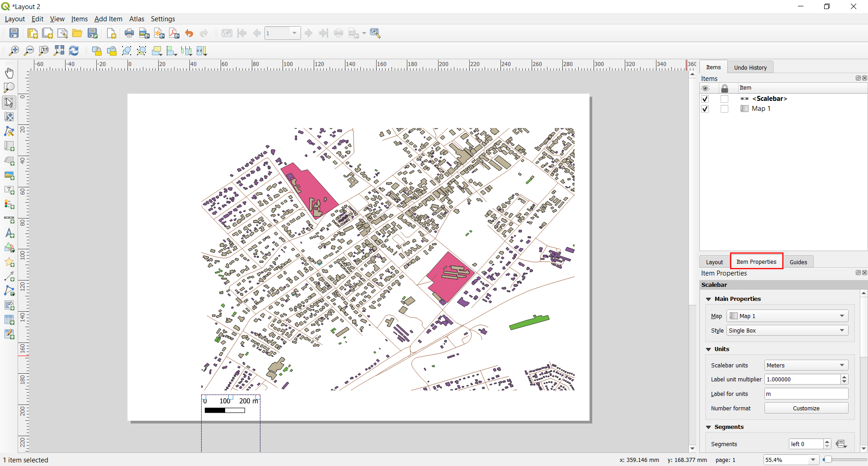This screenshot has width=868, height=466.
Task: Lock the selected items
Action: coord(97,51)
